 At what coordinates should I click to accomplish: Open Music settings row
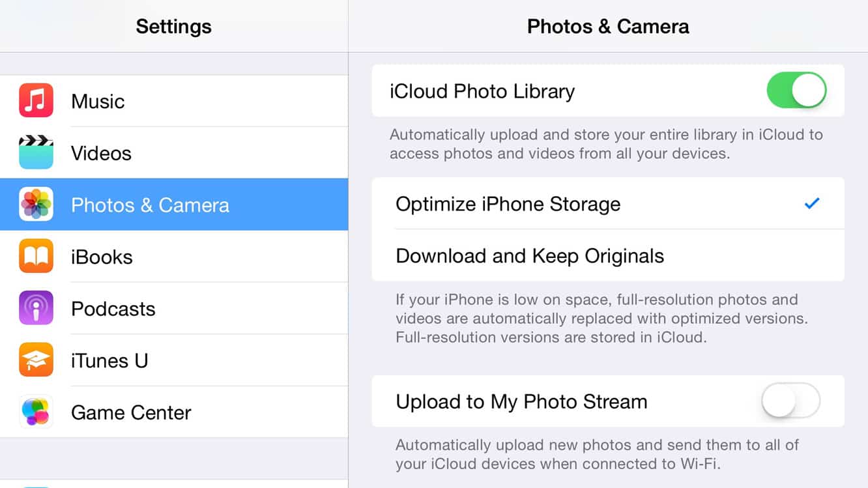[195, 101]
